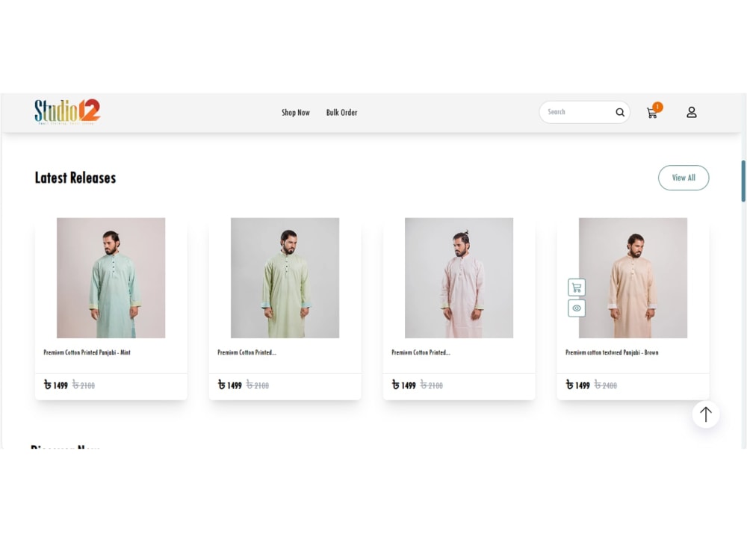
Task: Quick view the Brown Panjabi eye icon
Action: pos(577,308)
